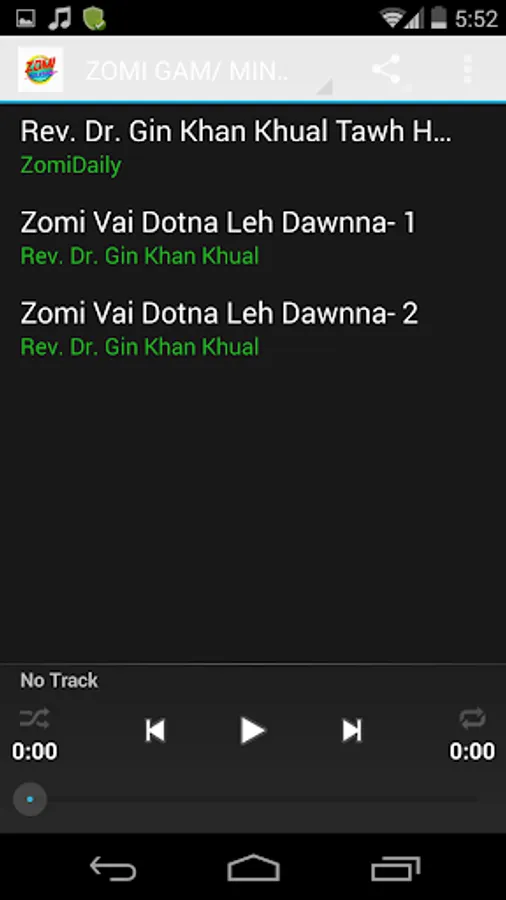The width and height of the screenshot is (506, 900).
Task: Expand the ZOMI GAM/ MIN.. dropdown
Action: (209, 71)
